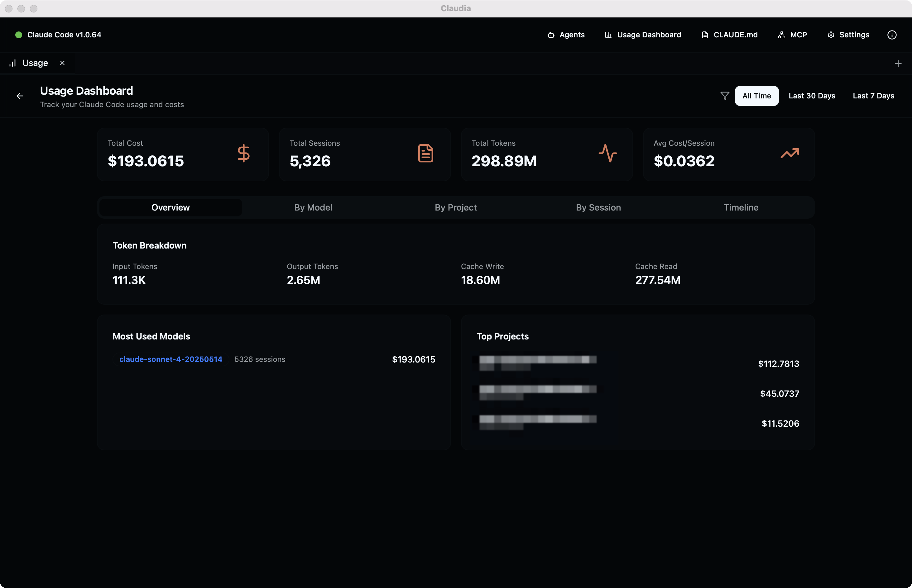The image size is (912, 588).
Task: Click the Top Projects heading
Action: [502, 336]
